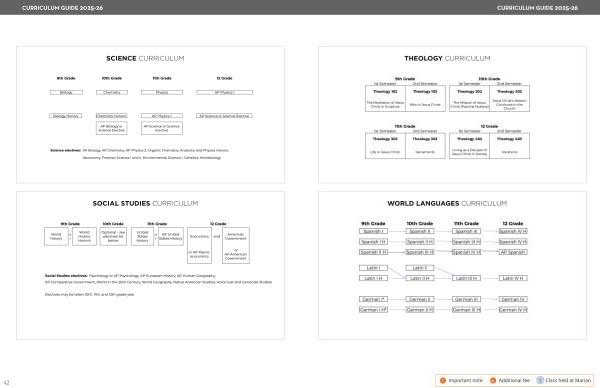600x388 pixels.
Task: Click the orange Additional fee icon
Action: (493, 380)
